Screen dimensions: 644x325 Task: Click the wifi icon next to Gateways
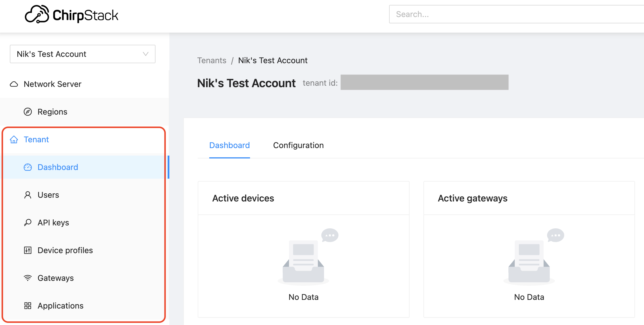point(28,278)
